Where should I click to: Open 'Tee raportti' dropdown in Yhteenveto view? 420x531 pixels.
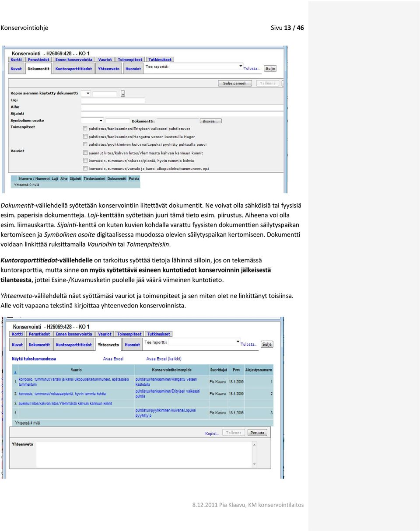204,342
